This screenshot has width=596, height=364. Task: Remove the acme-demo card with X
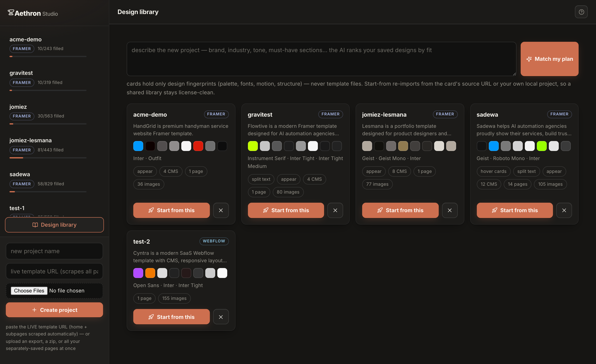tap(221, 210)
